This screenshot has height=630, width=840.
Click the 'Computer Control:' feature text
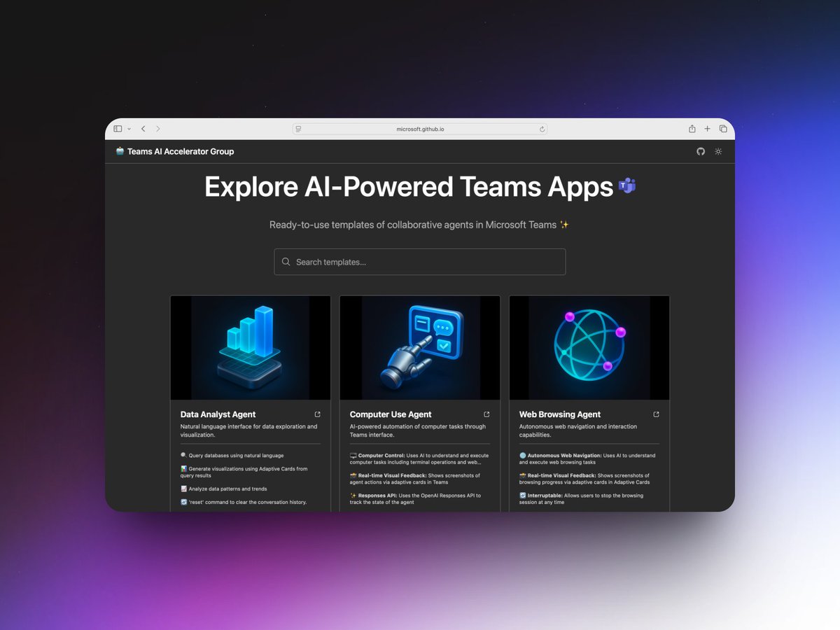[381, 456]
